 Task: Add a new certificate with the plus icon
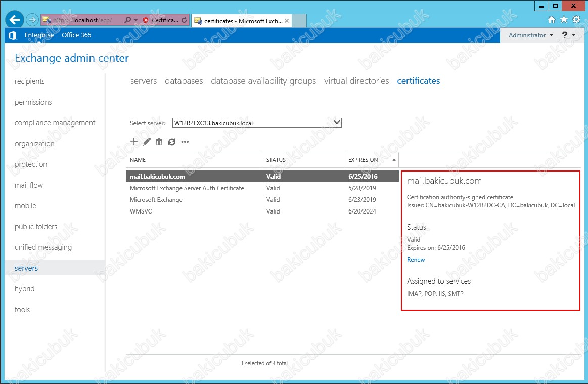click(133, 142)
